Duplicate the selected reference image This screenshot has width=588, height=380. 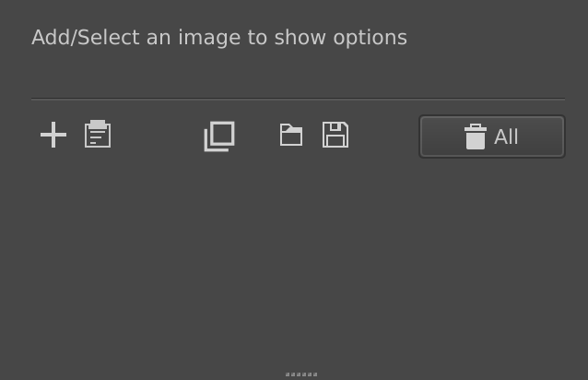pyautogui.click(x=219, y=136)
